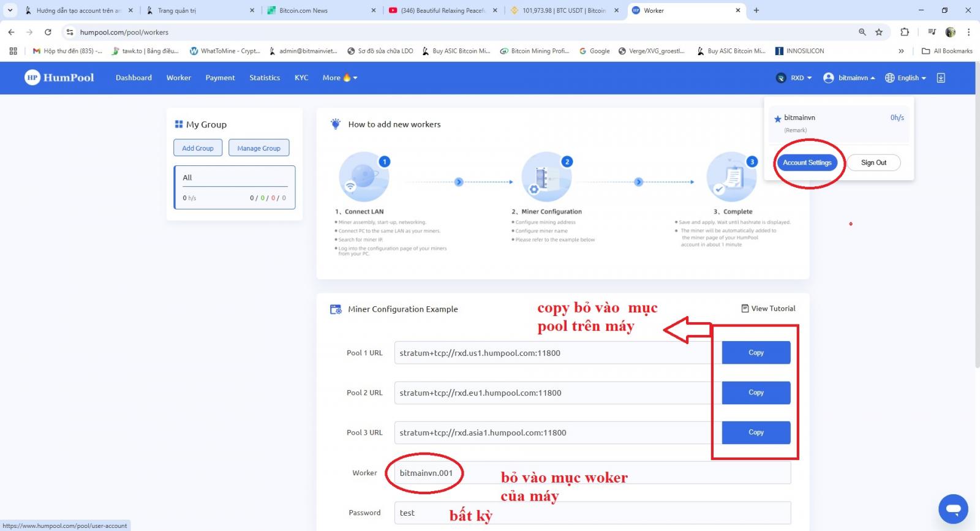The width and height of the screenshot is (980, 531).
Task: Open the Google bookmark
Action: [x=594, y=51]
